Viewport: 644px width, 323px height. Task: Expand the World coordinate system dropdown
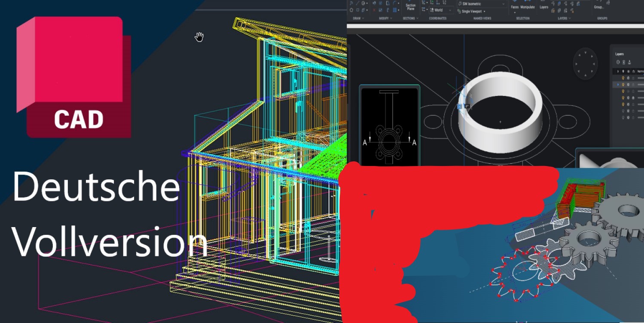pyautogui.click(x=450, y=9)
